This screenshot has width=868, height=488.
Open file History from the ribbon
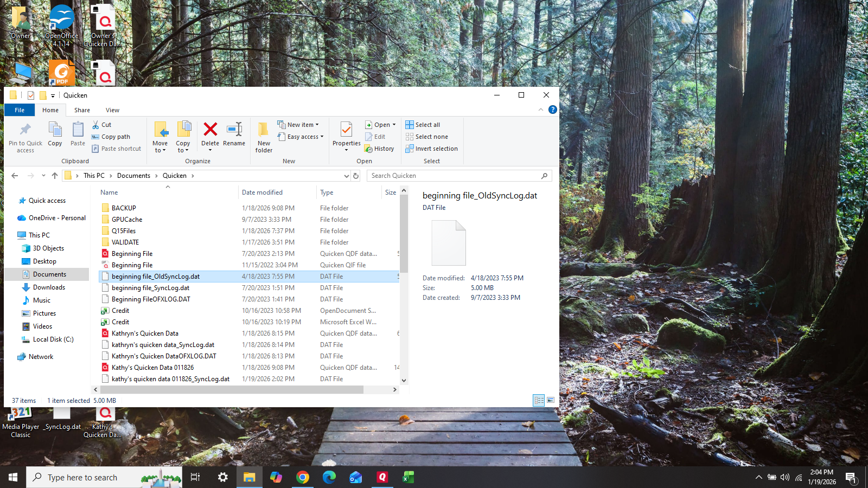379,149
